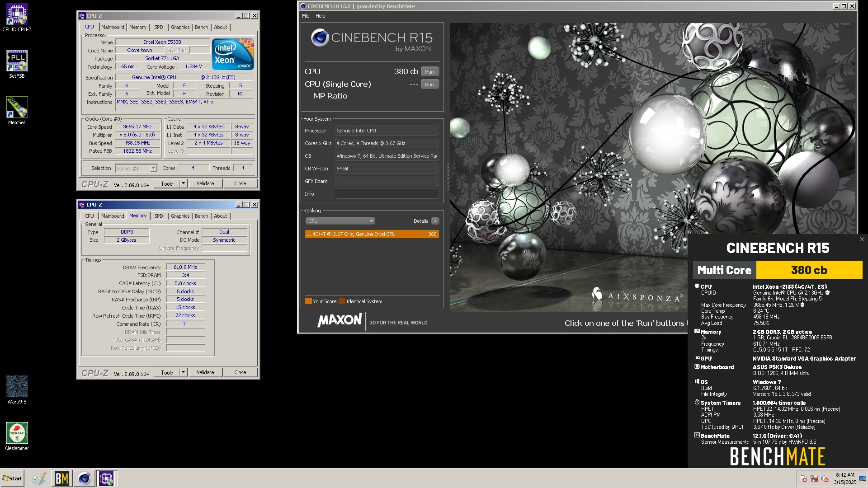Click the DRAM Frequency value 610.9 MHz
868x488 pixels.
point(185,267)
